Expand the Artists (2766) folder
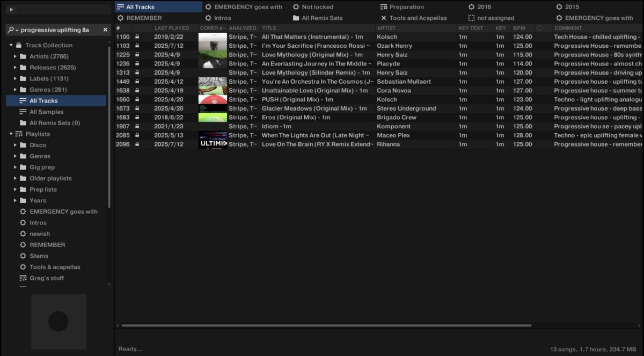Viewport: 644px width, 356px height. click(15, 56)
